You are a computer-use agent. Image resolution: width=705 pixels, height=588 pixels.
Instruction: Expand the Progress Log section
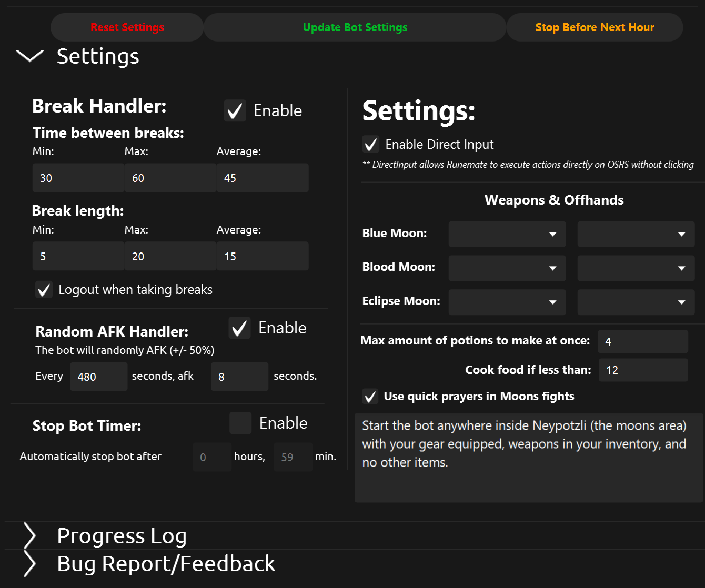pyautogui.click(x=30, y=536)
